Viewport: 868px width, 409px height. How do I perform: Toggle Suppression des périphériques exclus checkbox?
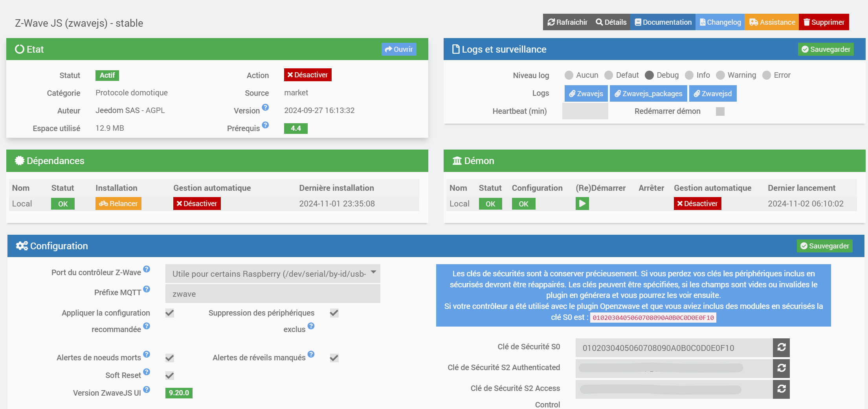click(334, 313)
